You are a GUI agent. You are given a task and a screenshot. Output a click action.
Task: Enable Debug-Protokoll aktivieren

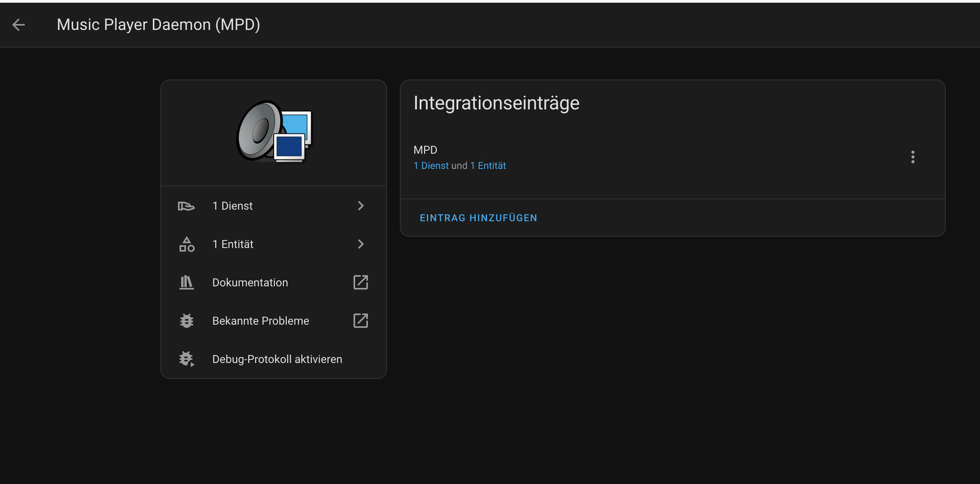[277, 359]
